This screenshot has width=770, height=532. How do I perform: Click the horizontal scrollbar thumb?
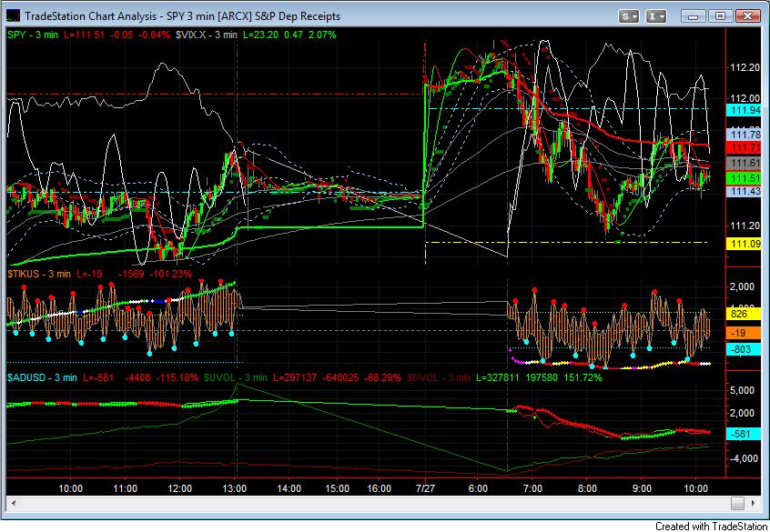pos(737,503)
